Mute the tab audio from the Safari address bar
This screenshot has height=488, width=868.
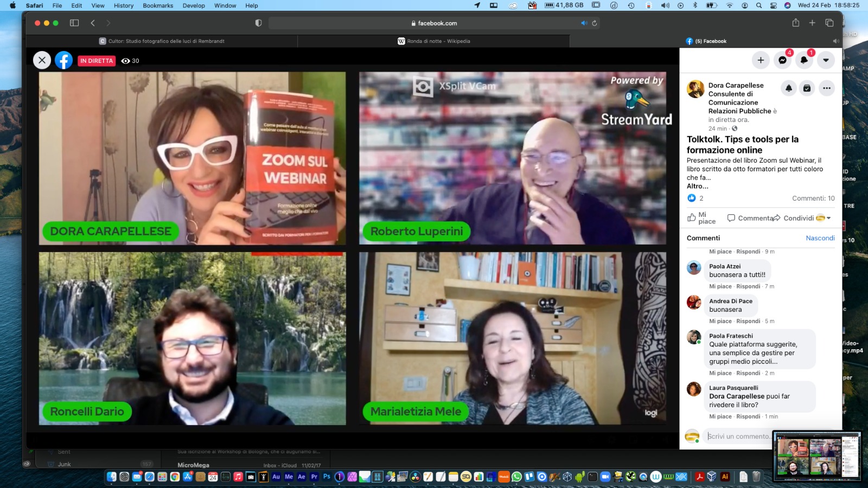tap(584, 23)
